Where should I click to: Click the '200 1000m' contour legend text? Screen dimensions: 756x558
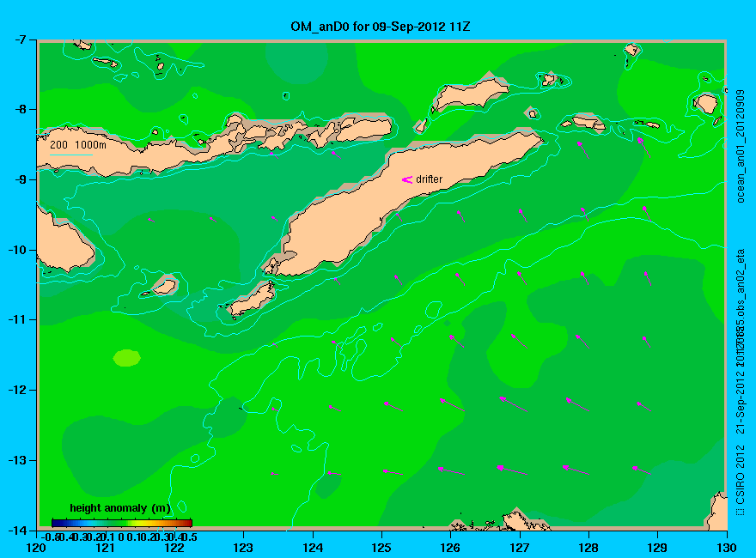[78, 144]
